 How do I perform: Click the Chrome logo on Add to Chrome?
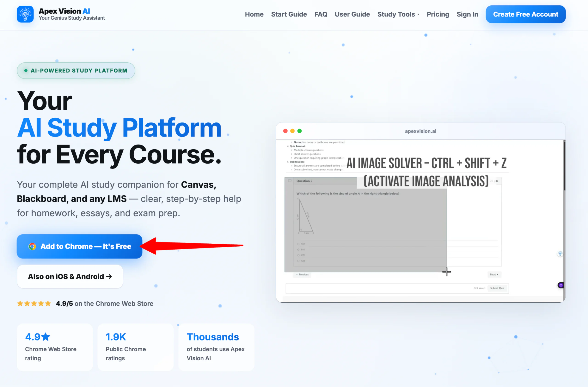coord(32,246)
